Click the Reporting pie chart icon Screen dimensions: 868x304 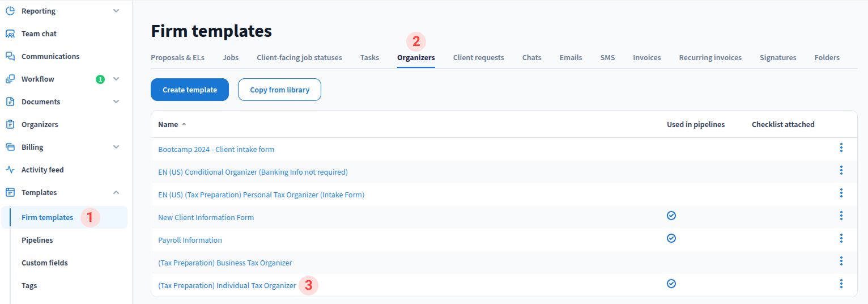(10, 11)
